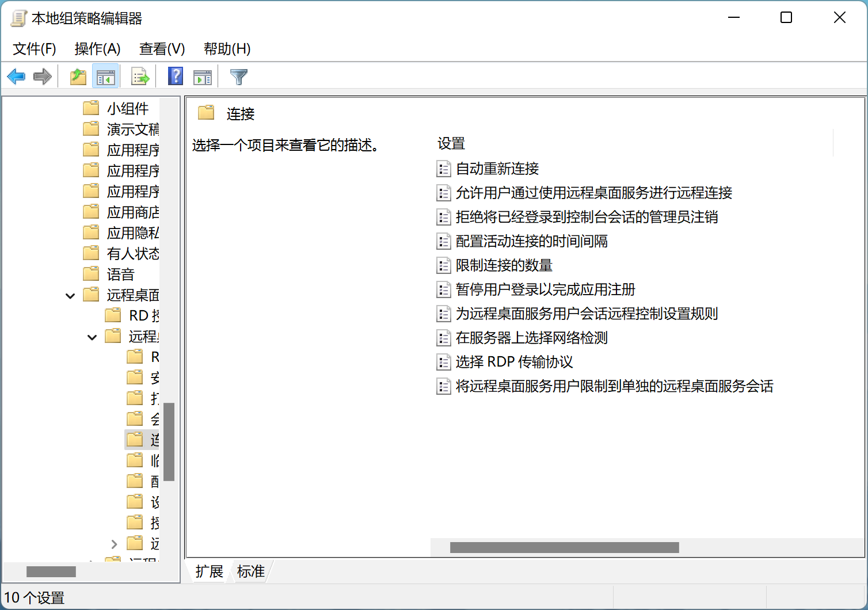This screenshot has width=868, height=610.
Task: Select the 语音 folder in tree
Action: [x=120, y=274]
